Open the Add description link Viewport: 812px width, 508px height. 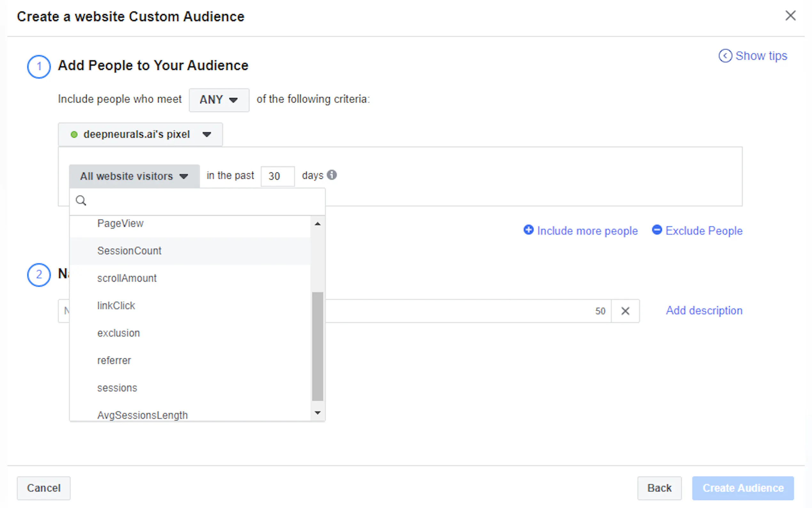(704, 310)
